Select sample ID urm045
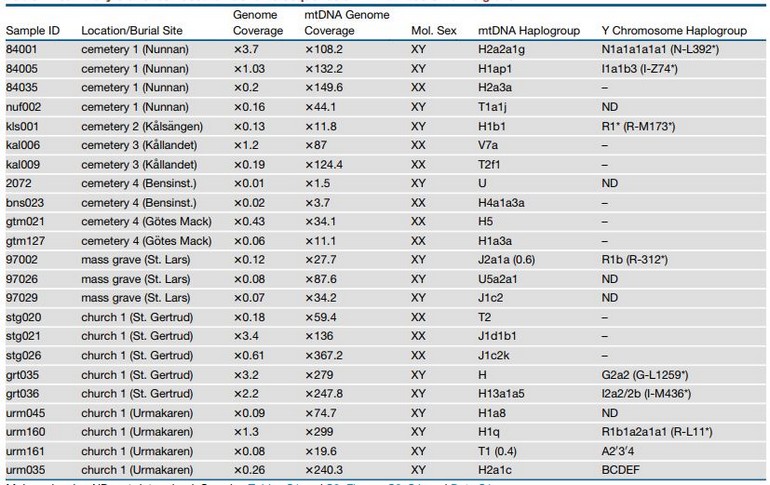 click(x=26, y=413)
